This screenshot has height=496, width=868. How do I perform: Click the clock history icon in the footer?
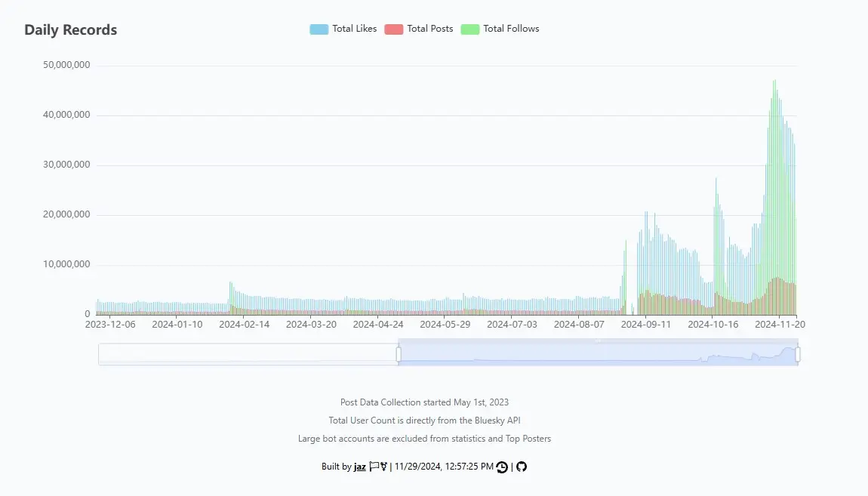click(501, 467)
